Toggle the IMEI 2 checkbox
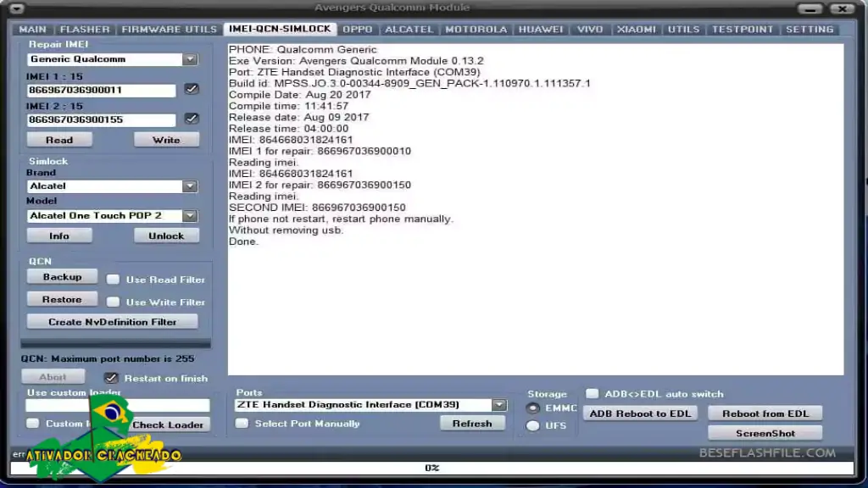868x488 pixels. click(192, 119)
